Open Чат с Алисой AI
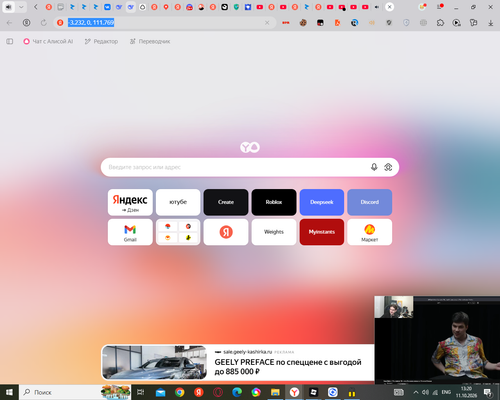 pyautogui.click(x=48, y=41)
